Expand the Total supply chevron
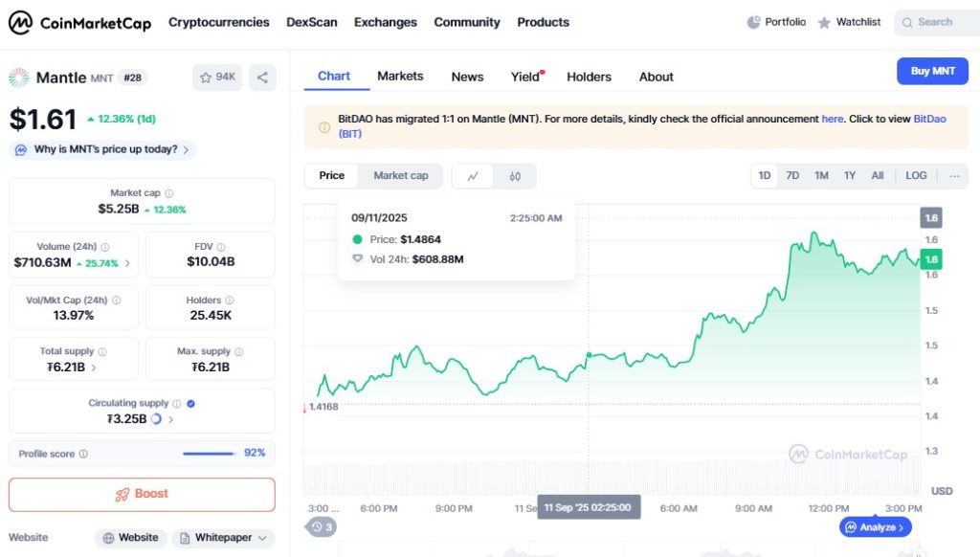This screenshot has width=980, height=557. tap(94, 368)
